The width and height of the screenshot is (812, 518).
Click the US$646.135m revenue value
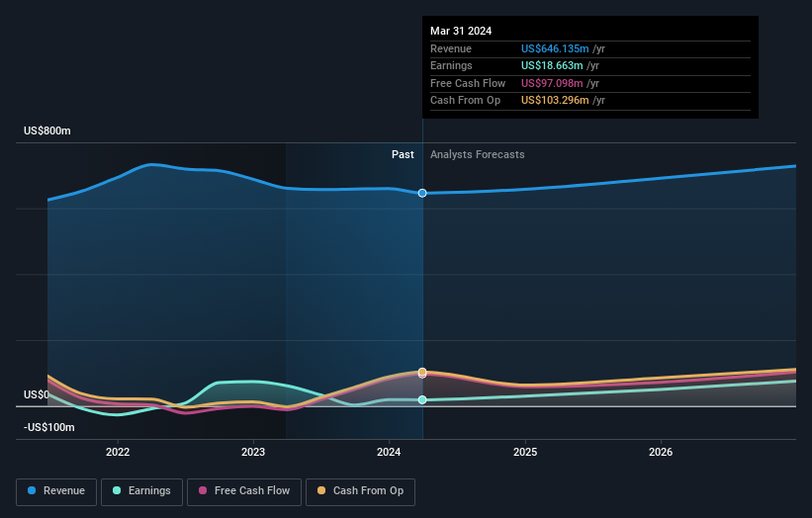click(555, 48)
